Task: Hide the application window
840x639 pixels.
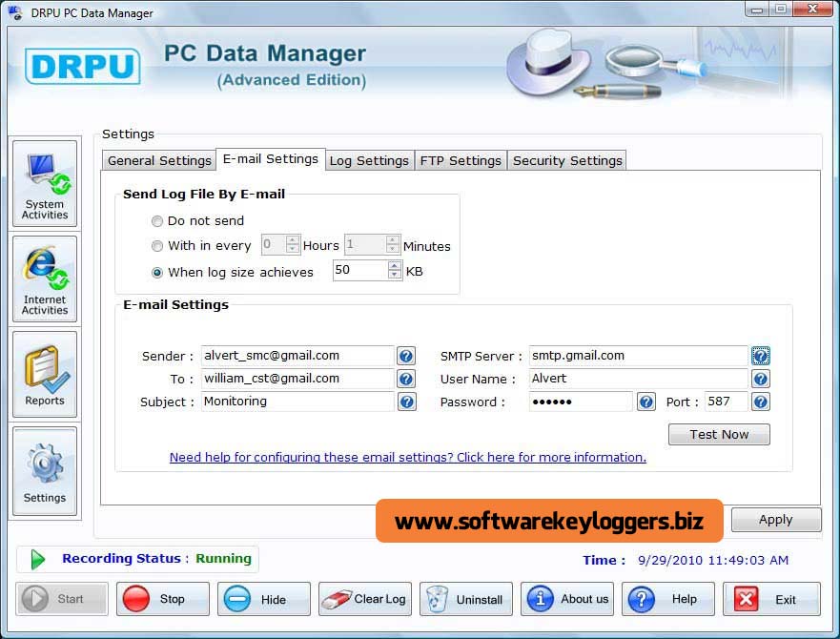Action: tap(264, 599)
